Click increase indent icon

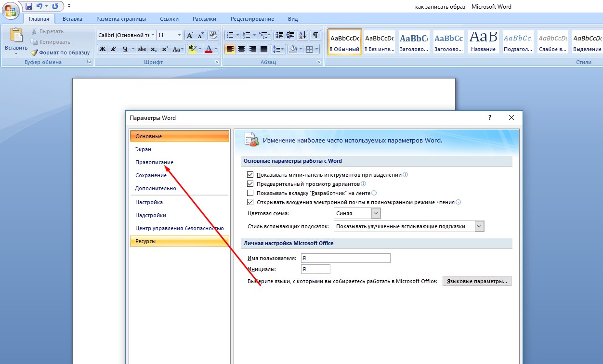tap(290, 35)
